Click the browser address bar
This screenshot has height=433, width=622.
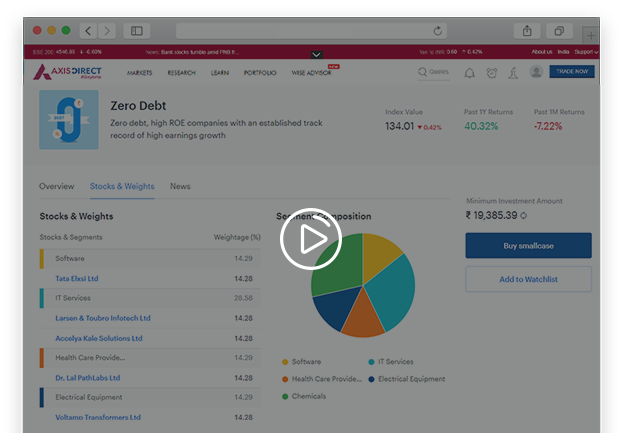point(311,31)
